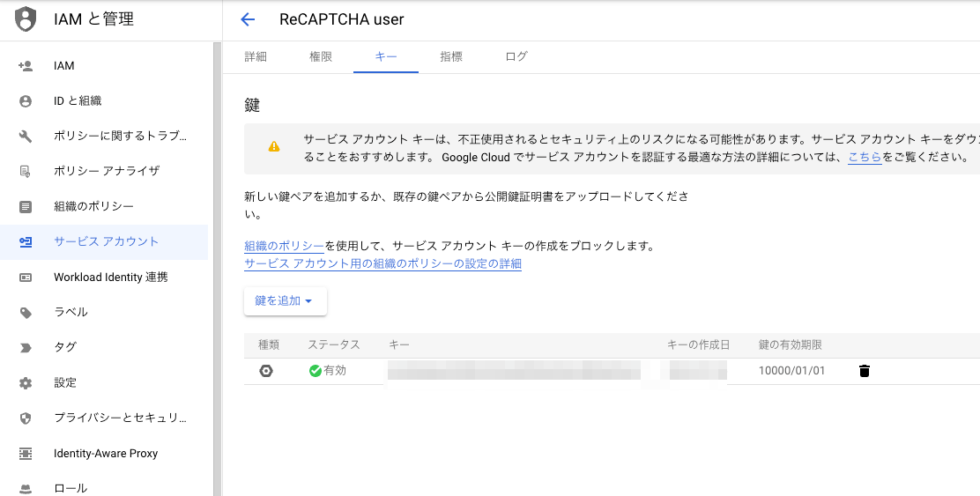Screen dimensions: 980x496
Task: Click the green 有効 checkmark icon
Action: click(315, 371)
